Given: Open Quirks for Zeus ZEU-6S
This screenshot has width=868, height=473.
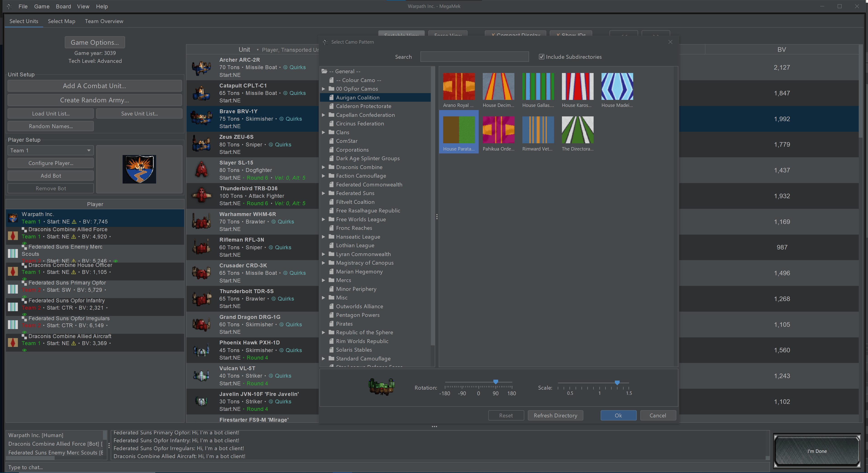Looking at the screenshot, I should click(x=283, y=144).
